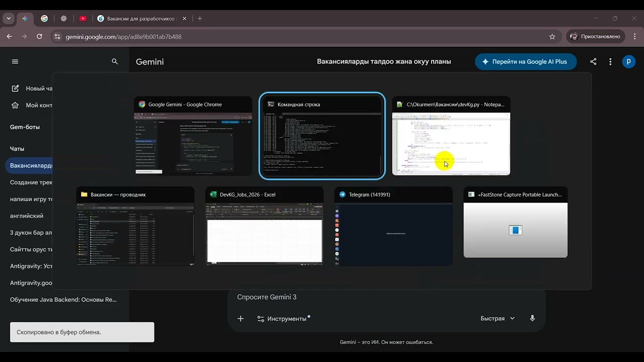The height and width of the screenshot is (362, 644).
Task: Switch to Google Gemini - Google Chrome window
Action: pyautogui.click(x=193, y=136)
